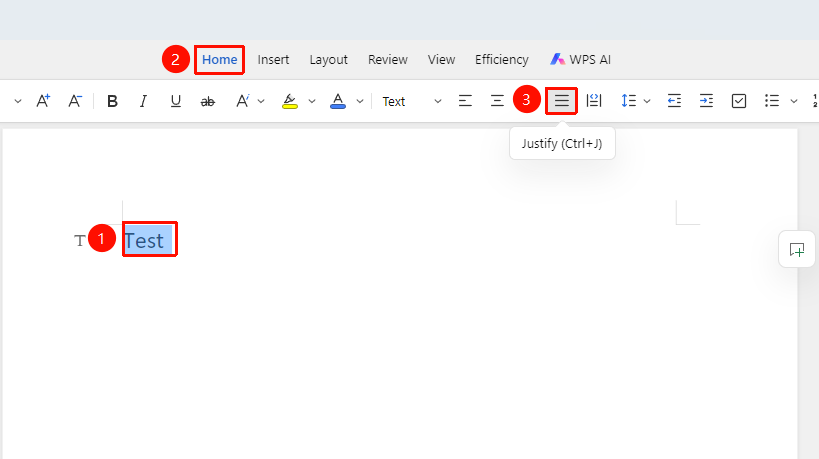The height and width of the screenshot is (459, 819).
Task: Launch WPS AI
Action: click(x=580, y=60)
